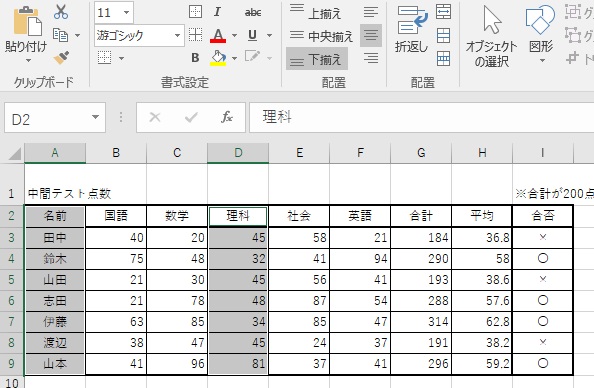
Task: Select the 国語 header cell
Action: (116, 216)
